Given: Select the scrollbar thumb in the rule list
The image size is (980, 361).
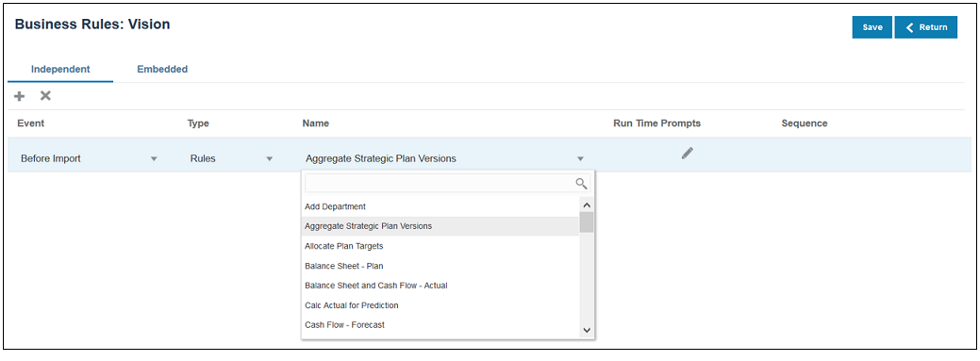Looking at the screenshot, I should [x=587, y=222].
